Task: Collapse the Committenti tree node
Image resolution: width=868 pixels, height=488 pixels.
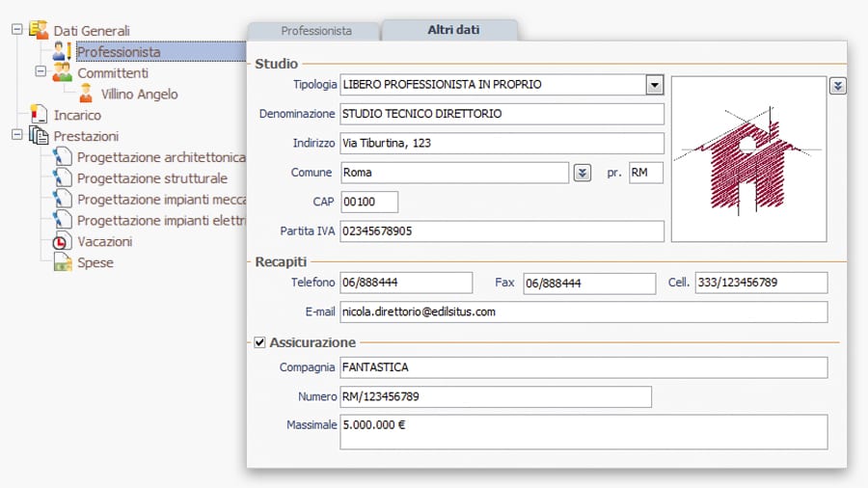Action: [41, 73]
